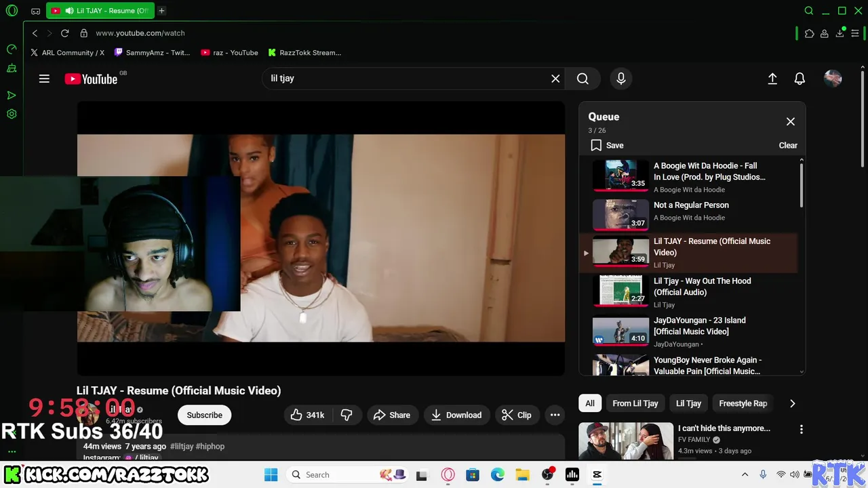868x488 pixels.
Task: Open a new browser tab
Action: point(161,11)
